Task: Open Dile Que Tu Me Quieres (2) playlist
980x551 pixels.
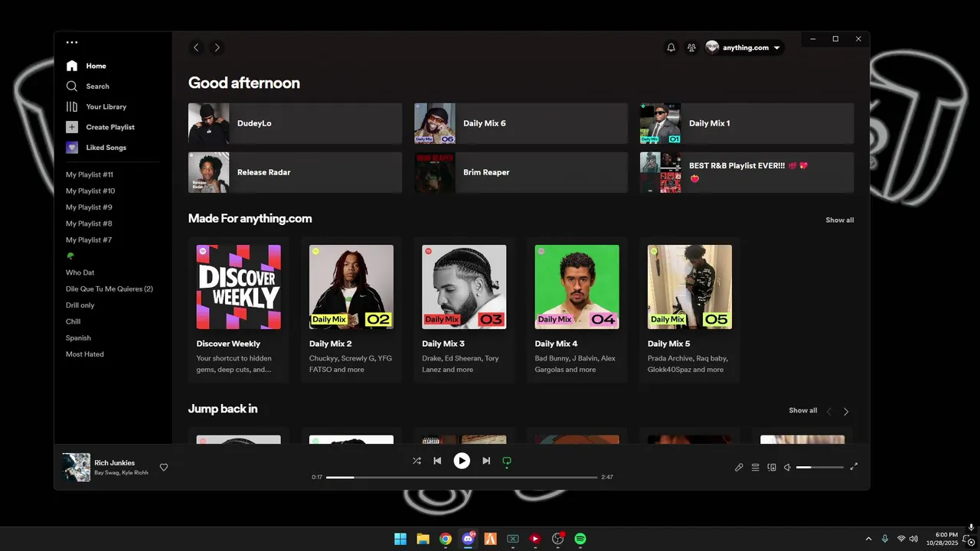Action: (109, 289)
